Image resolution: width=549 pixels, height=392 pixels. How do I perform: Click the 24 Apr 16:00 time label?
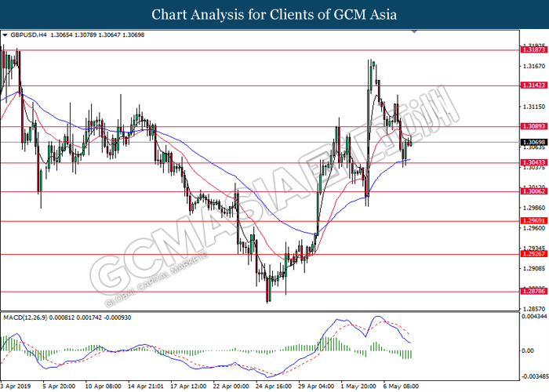tap(274, 387)
